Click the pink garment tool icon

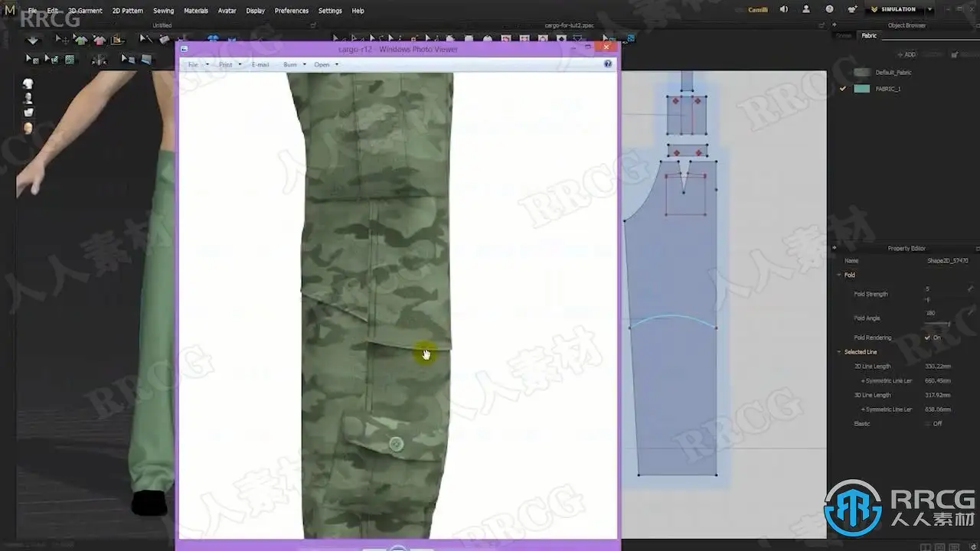click(99, 40)
